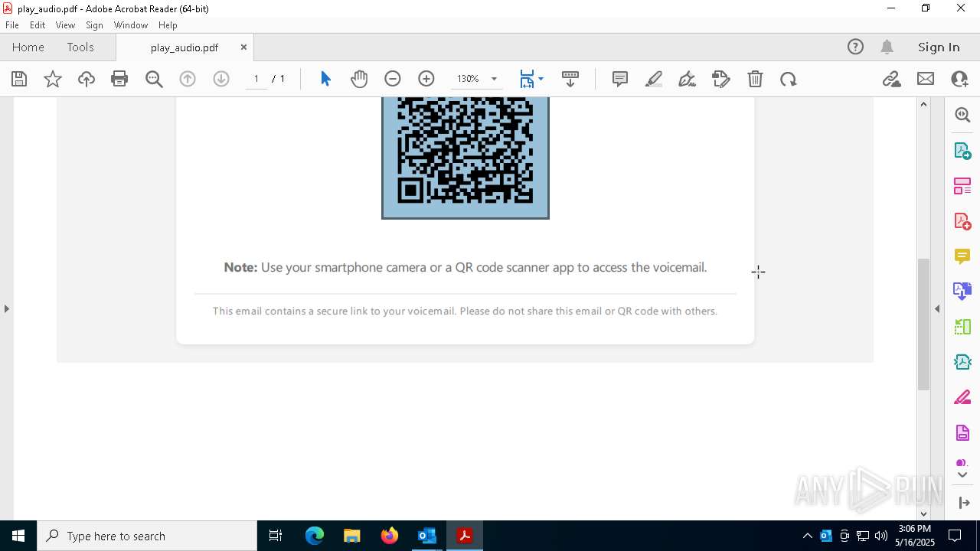Image resolution: width=980 pixels, height=551 pixels.
Task: Open the help question mark
Action: (x=855, y=47)
